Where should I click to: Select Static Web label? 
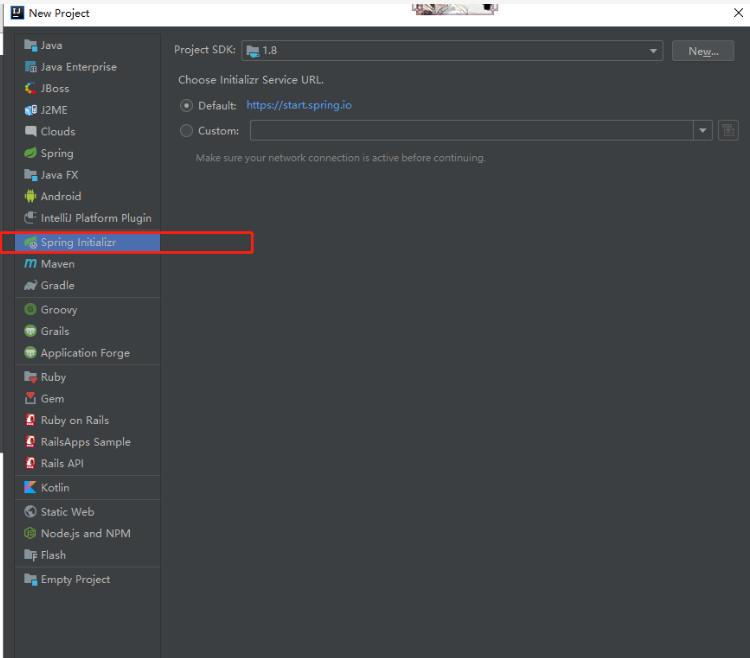67,512
